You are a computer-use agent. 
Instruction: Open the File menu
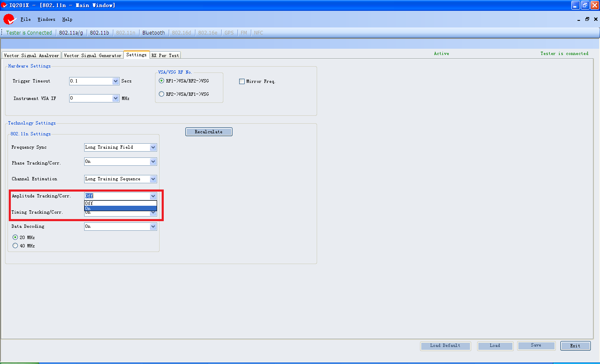pyautogui.click(x=25, y=19)
